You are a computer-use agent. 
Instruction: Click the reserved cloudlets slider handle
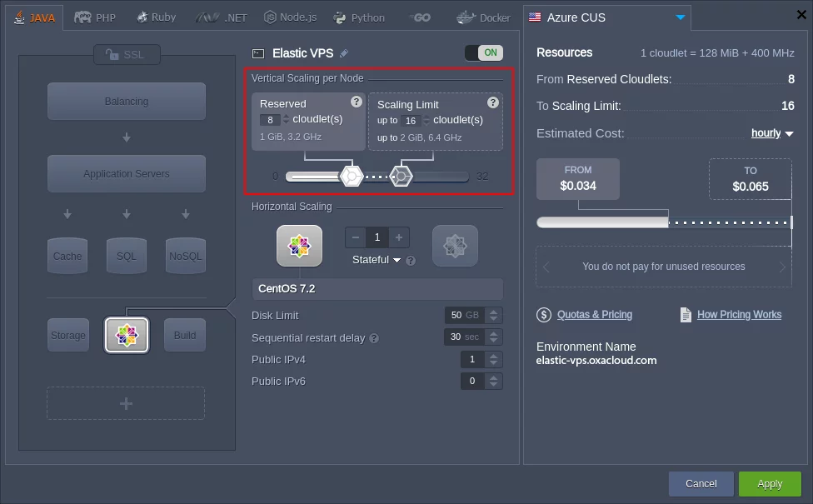pyautogui.click(x=352, y=177)
